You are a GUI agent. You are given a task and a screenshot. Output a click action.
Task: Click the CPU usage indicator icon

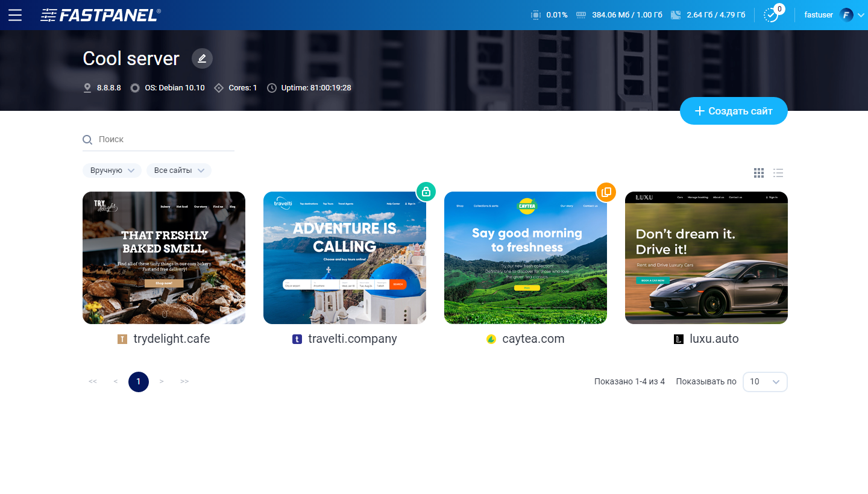(535, 15)
